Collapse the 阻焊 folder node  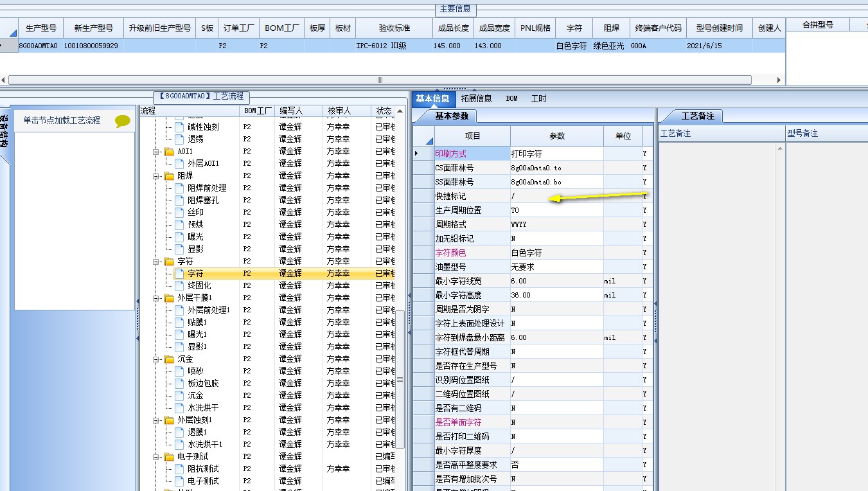click(156, 176)
